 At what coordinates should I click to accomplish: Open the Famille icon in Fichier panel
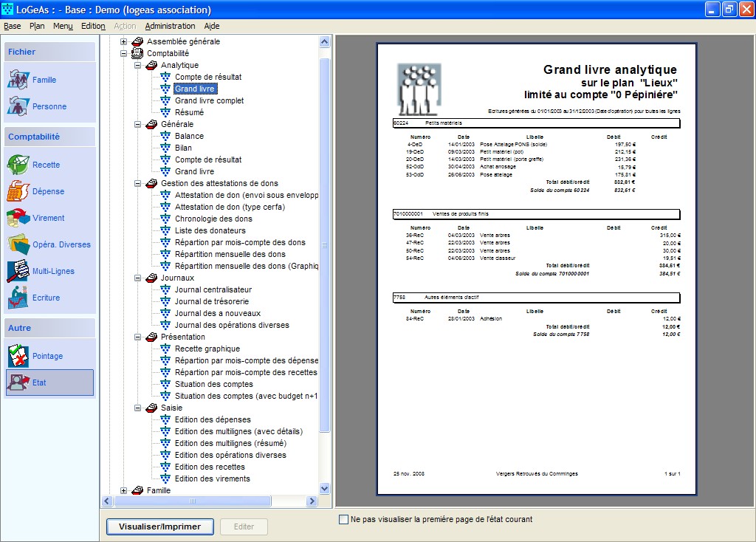point(18,80)
